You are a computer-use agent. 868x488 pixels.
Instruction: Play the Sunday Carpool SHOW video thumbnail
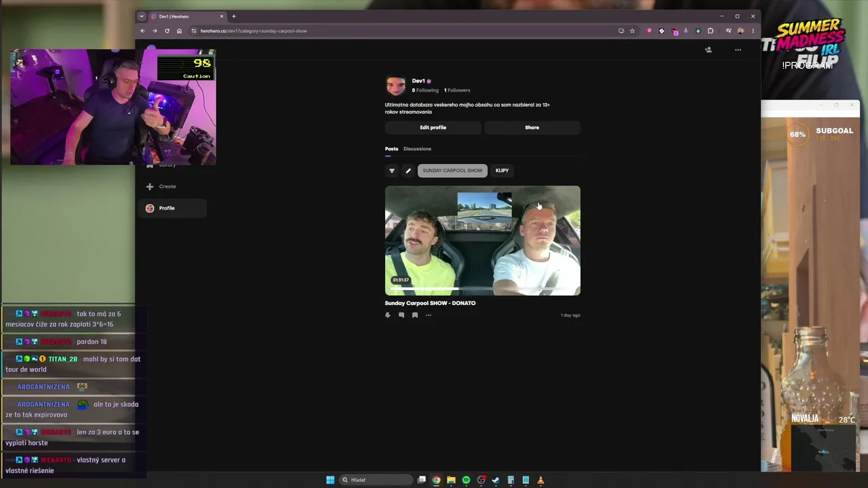[483, 240]
